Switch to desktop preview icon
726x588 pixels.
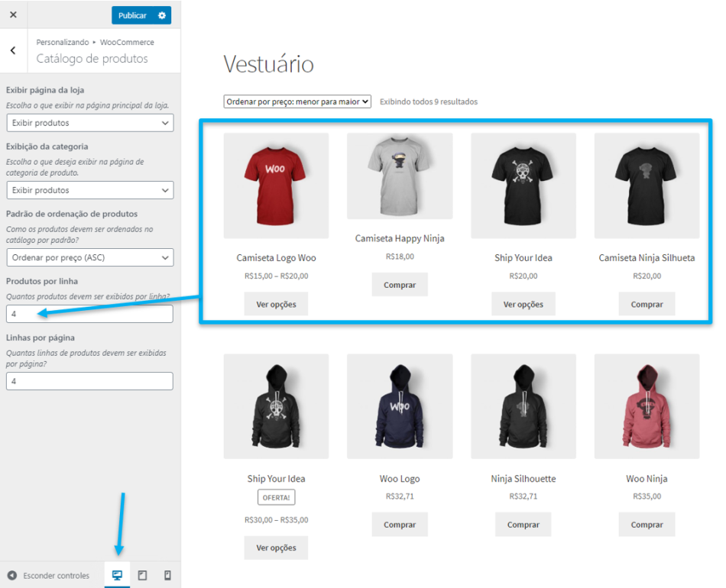117,575
